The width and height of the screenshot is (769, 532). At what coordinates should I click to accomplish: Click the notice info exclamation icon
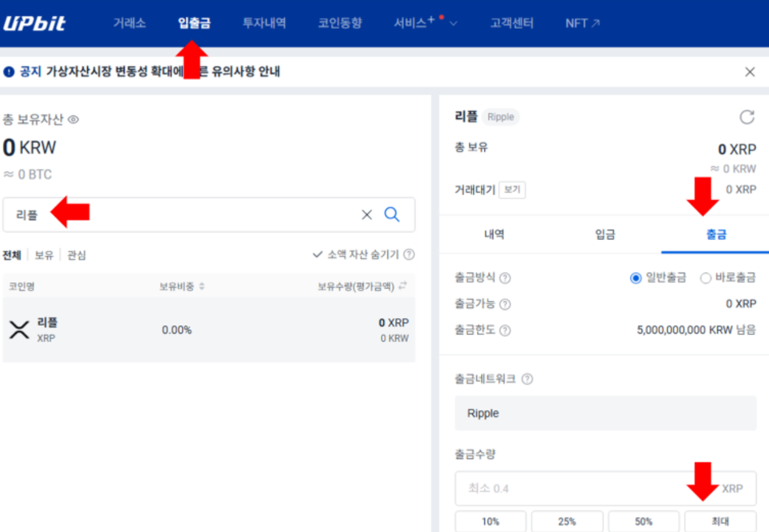point(8,72)
